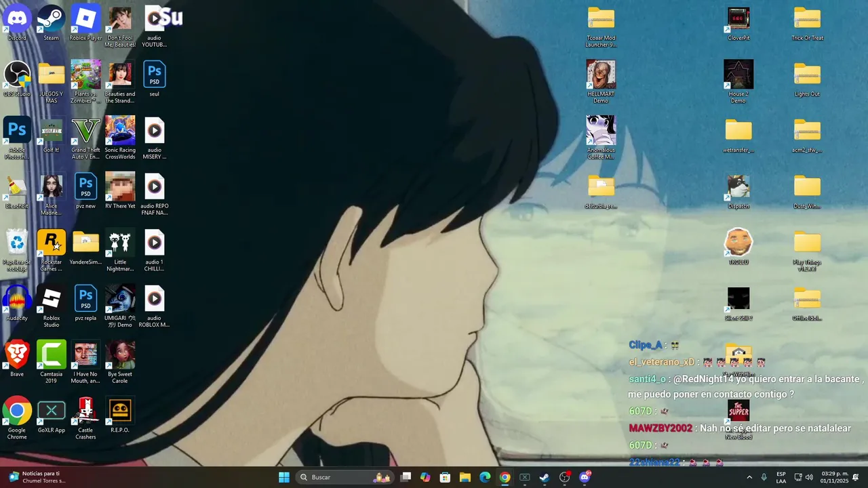868x488 pixels.
Task: Open Audacity shortcut
Action: pos(17,304)
